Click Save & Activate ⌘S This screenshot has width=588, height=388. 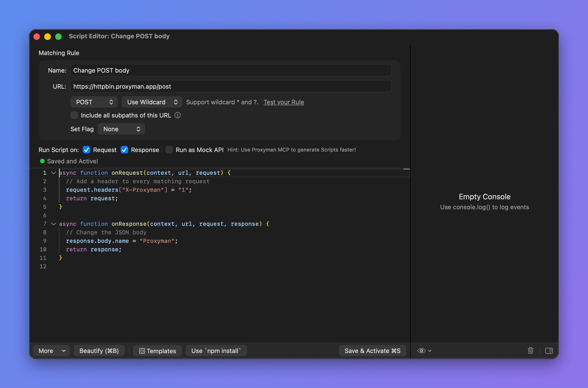[x=372, y=351]
